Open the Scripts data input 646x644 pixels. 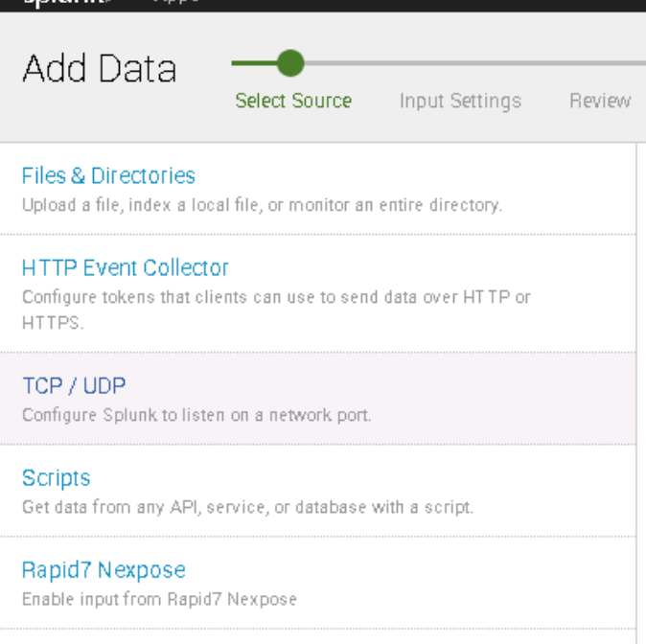point(56,477)
